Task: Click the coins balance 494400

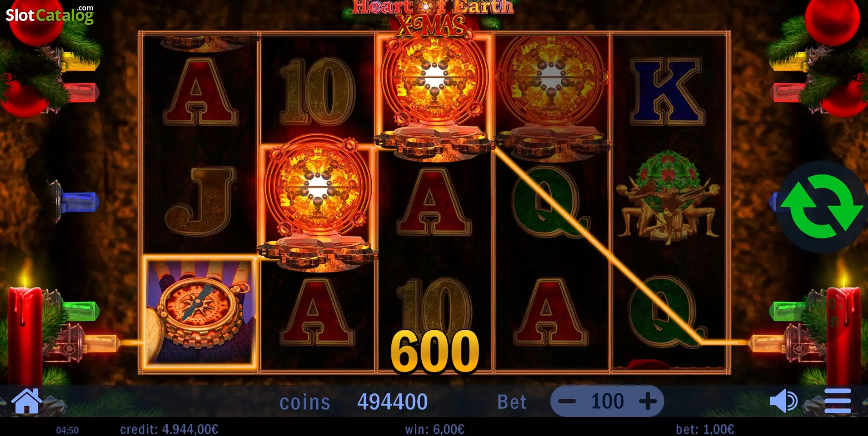Action: pyautogui.click(x=392, y=402)
